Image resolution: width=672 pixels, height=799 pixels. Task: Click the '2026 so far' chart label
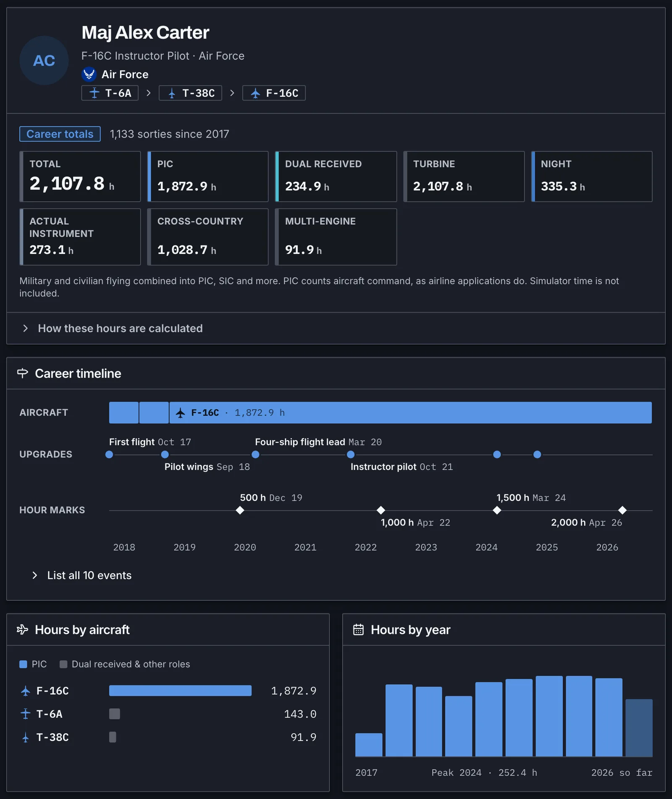(622, 773)
